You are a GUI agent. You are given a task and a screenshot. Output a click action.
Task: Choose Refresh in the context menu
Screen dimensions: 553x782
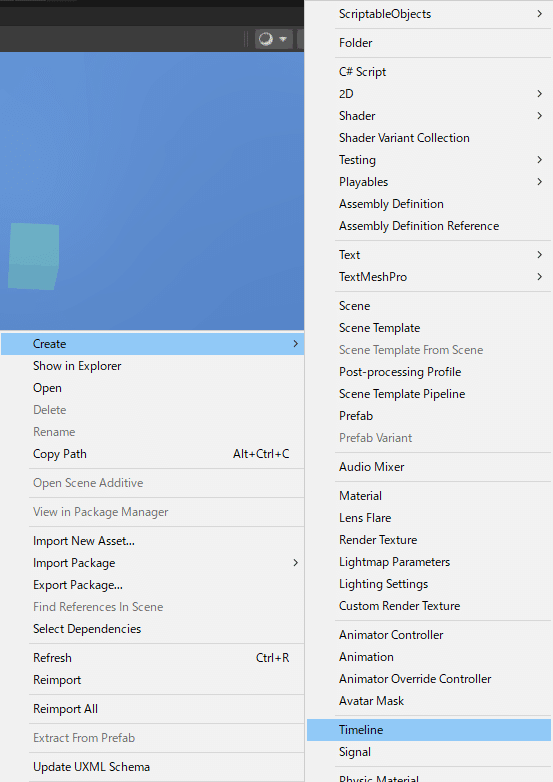pyautogui.click(x=52, y=658)
